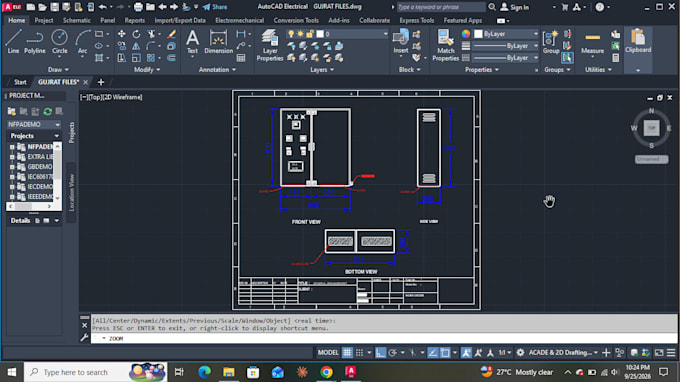Click the Erase tool icon
680x382 pixels.
(x=172, y=34)
